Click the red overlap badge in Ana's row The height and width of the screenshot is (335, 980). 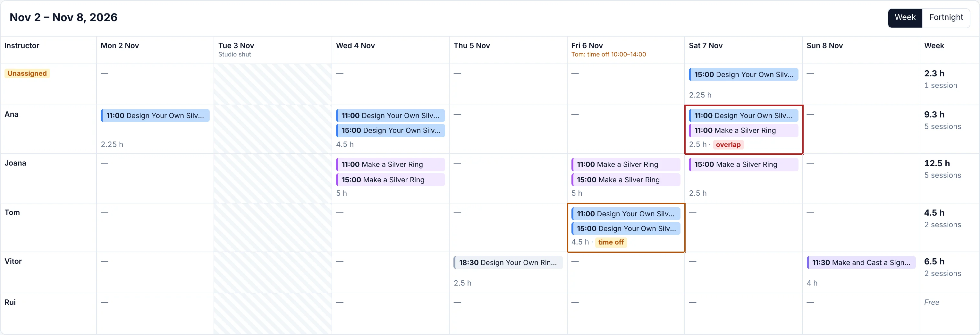(728, 145)
